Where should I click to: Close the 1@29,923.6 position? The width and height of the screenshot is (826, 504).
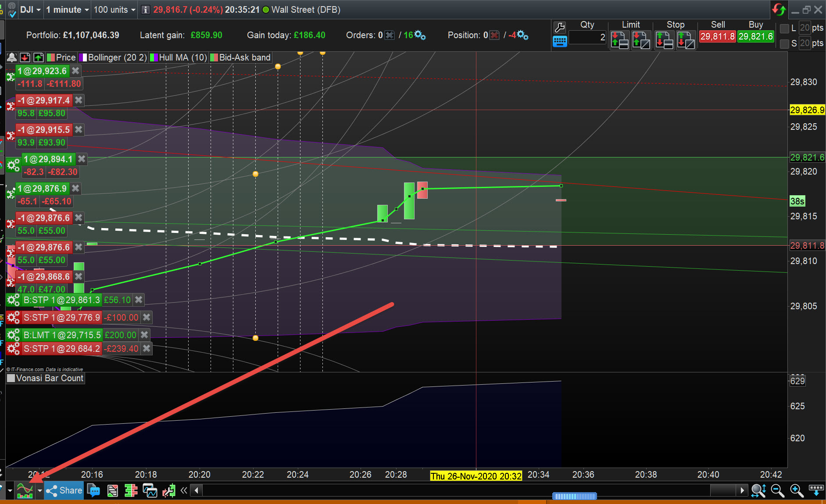coord(75,71)
